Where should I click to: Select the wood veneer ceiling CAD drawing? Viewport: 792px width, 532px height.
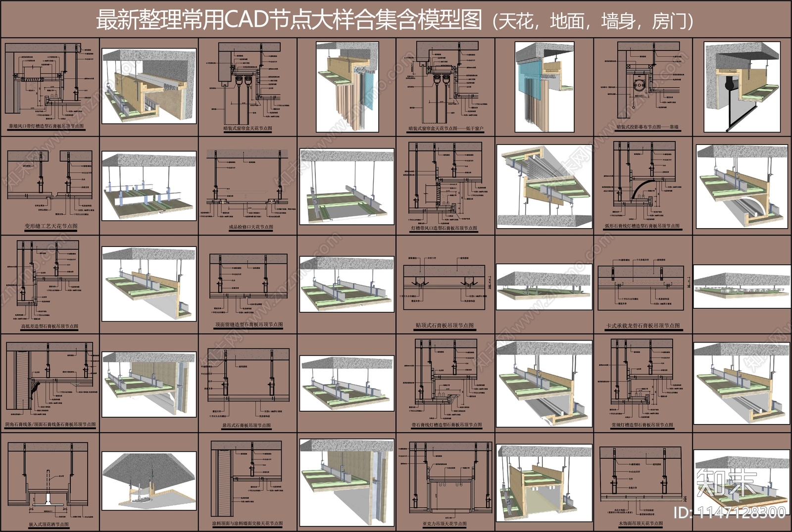click(x=643, y=482)
